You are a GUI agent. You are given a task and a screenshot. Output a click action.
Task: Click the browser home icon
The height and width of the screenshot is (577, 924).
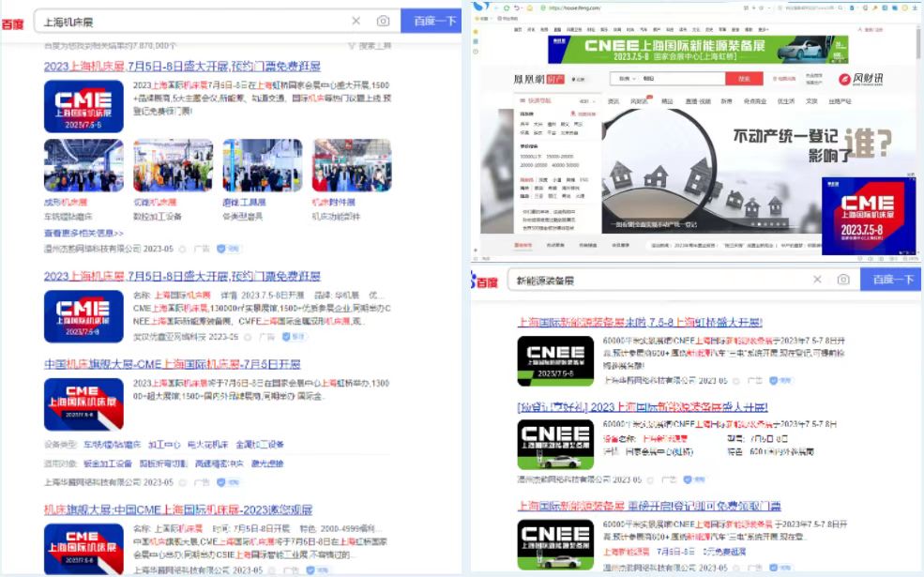528,8
